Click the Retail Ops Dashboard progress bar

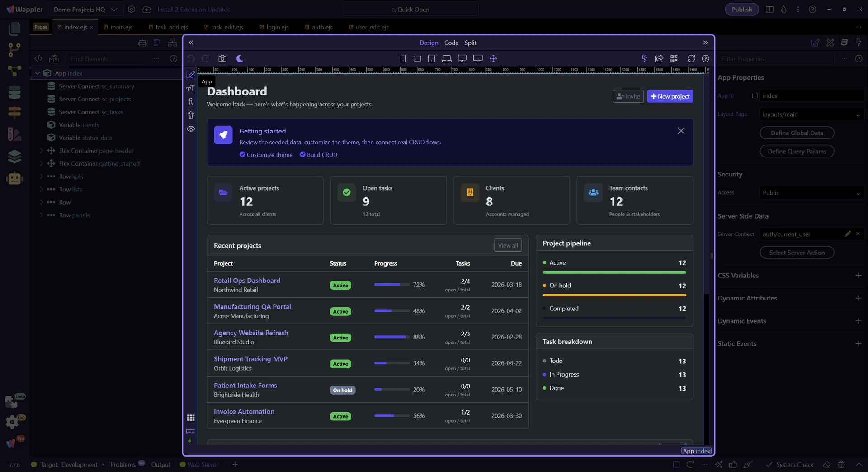(x=391, y=285)
